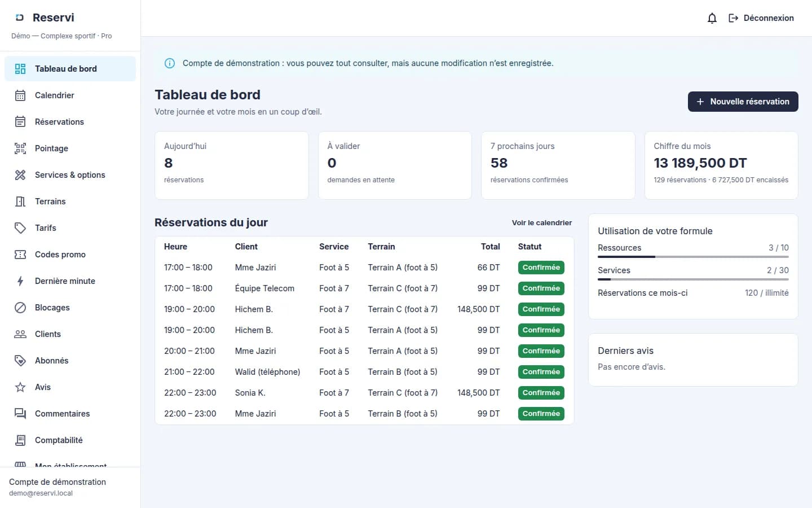Click the Reservi logo icon
Image resolution: width=812 pixels, height=508 pixels.
pyautogui.click(x=20, y=17)
